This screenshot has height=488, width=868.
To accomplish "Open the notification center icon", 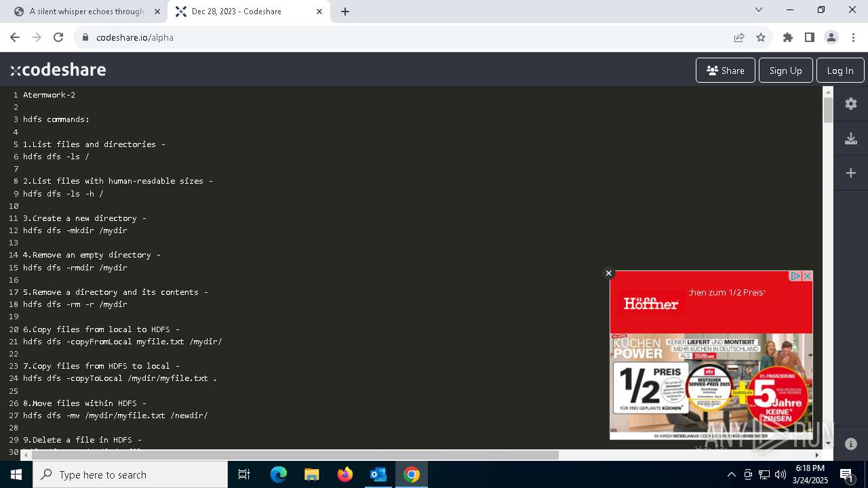I will coord(846,474).
